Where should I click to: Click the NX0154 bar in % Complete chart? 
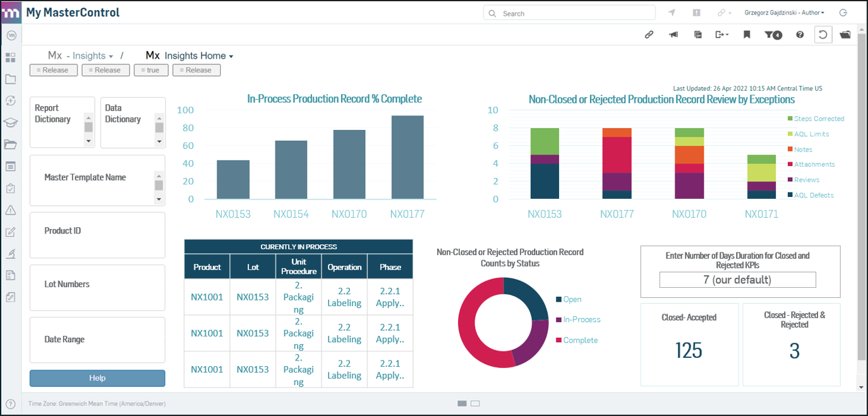point(291,170)
